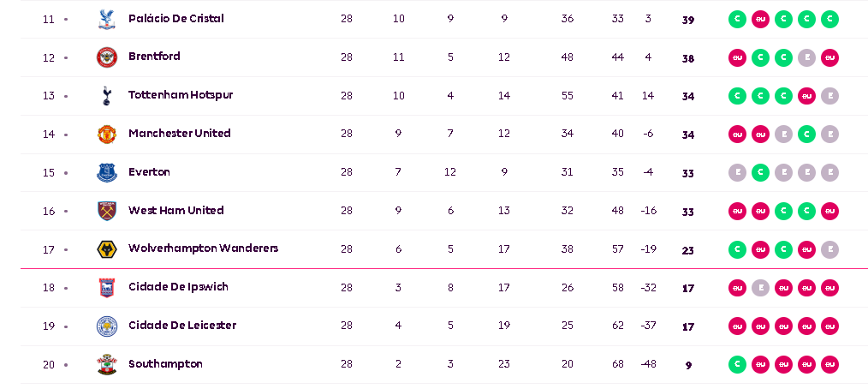The height and width of the screenshot is (389, 868).
Task: Open the Cidade De Leicester link
Action: [x=181, y=326]
